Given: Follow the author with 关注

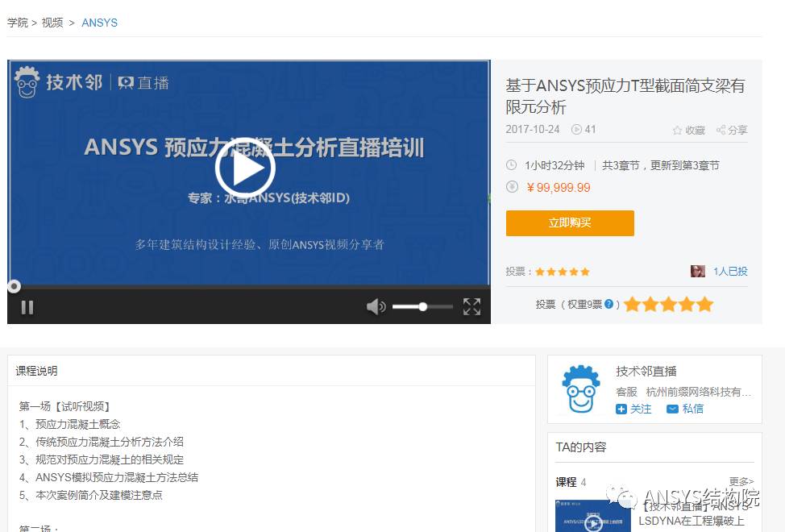Looking at the screenshot, I should [x=633, y=409].
